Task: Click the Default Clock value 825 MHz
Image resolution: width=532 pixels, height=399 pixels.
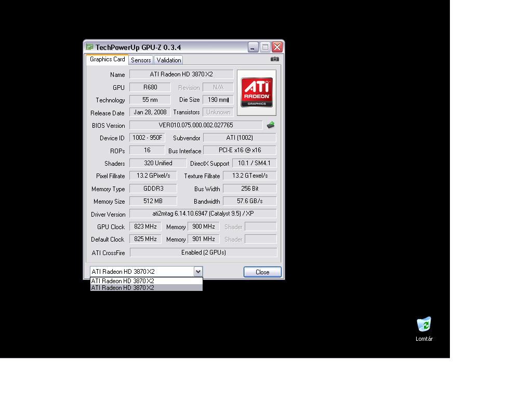Action: pyautogui.click(x=145, y=239)
